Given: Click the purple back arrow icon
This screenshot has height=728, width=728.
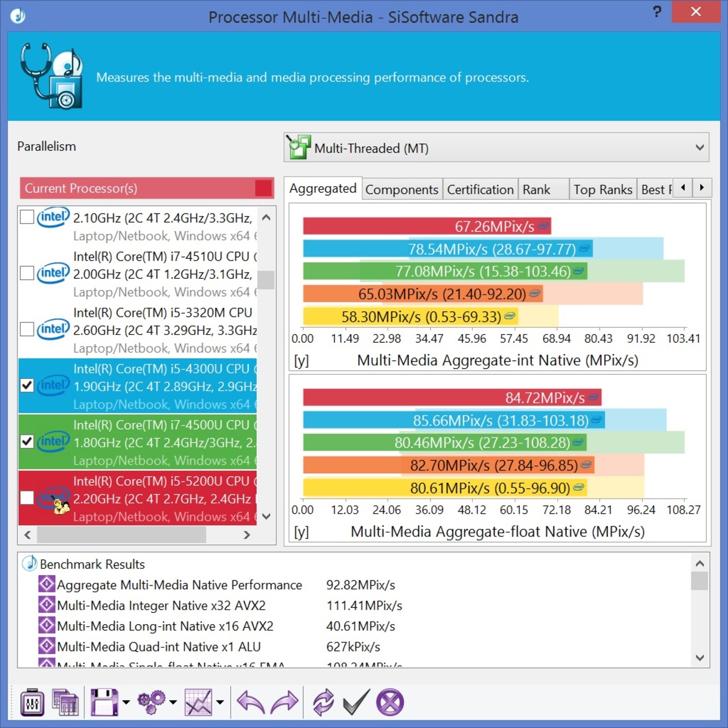Looking at the screenshot, I should pyautogui.click(x=251, y=701).
